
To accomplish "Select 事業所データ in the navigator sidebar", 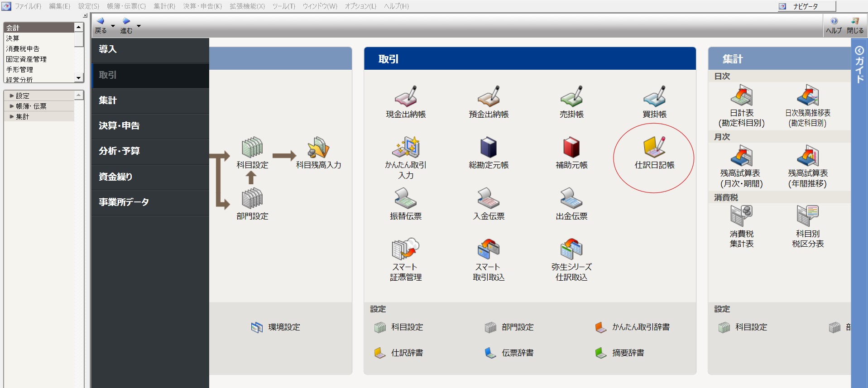I will (150, 202).
